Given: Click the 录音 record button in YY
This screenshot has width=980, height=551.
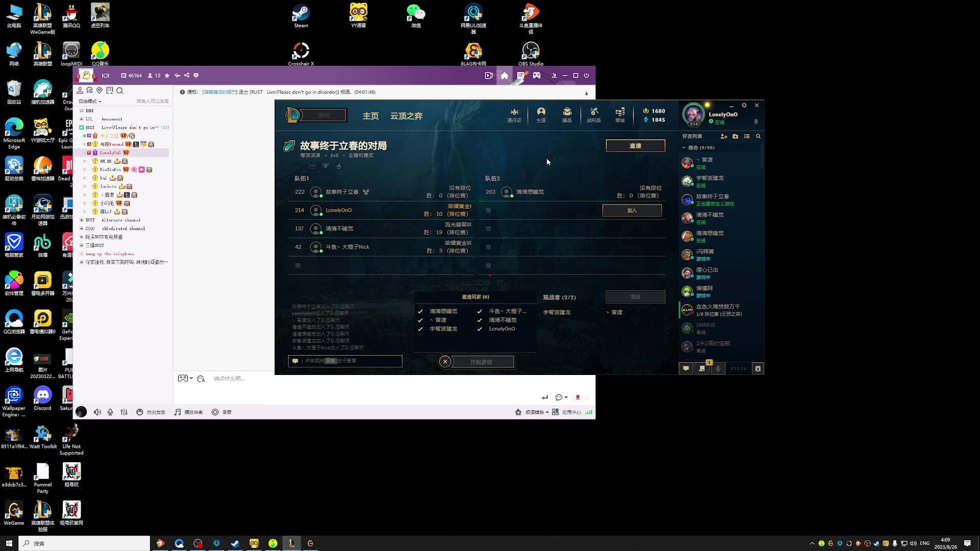Looking at the screenshot, I should (222, 412).
